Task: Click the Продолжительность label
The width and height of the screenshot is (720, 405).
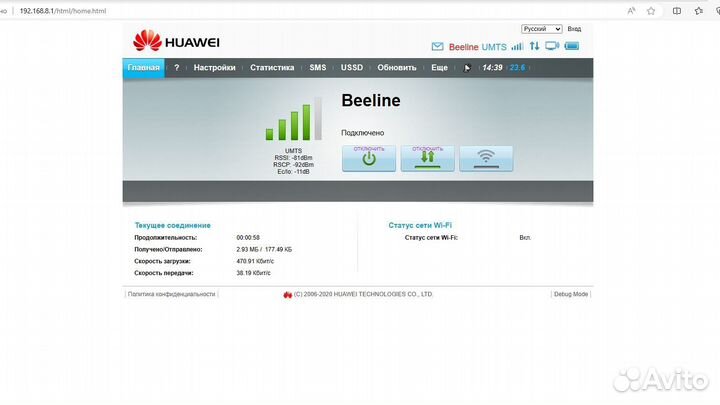Action: [x=165, y=238]
